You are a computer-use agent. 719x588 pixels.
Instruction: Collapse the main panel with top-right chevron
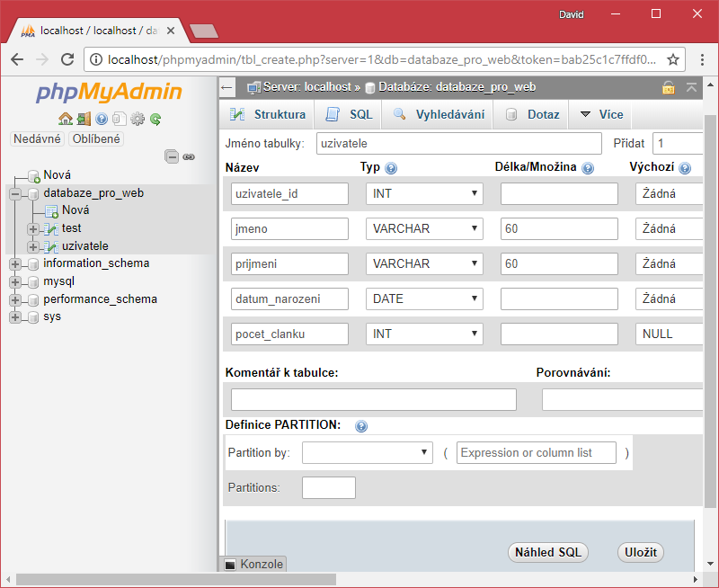point(689,87)
